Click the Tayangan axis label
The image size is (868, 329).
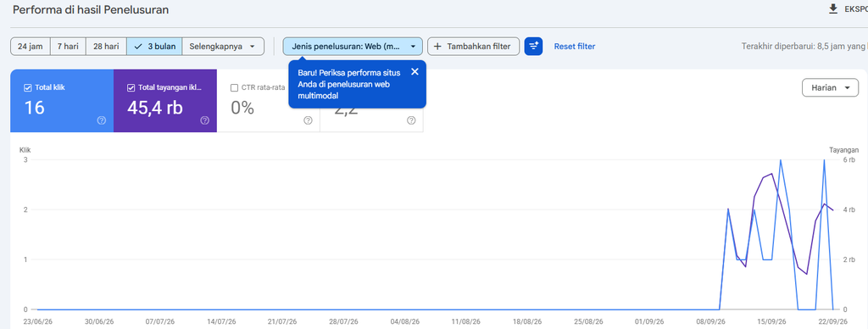[x=844, y=149]
